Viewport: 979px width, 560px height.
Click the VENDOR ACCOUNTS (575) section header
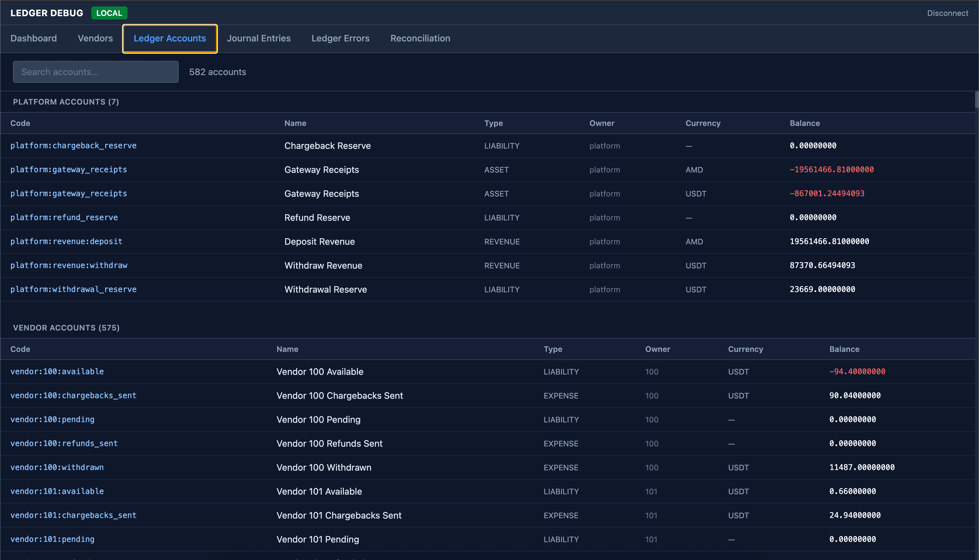(66, 328)
